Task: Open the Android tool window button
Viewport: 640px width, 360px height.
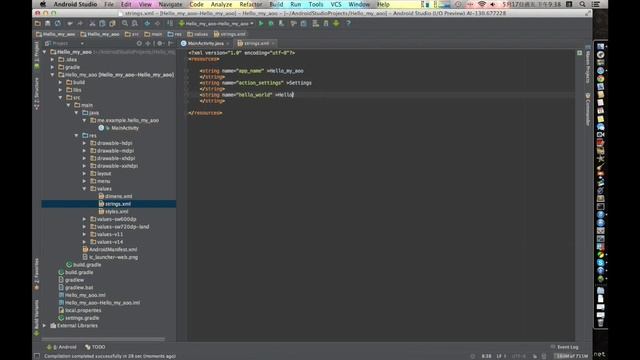Action: (x=62, y=347)
